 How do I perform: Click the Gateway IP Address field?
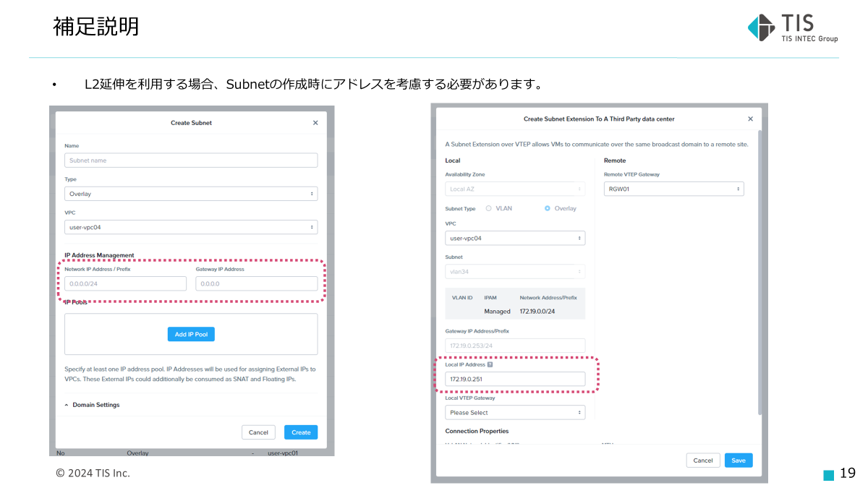[x=256, y=283]
